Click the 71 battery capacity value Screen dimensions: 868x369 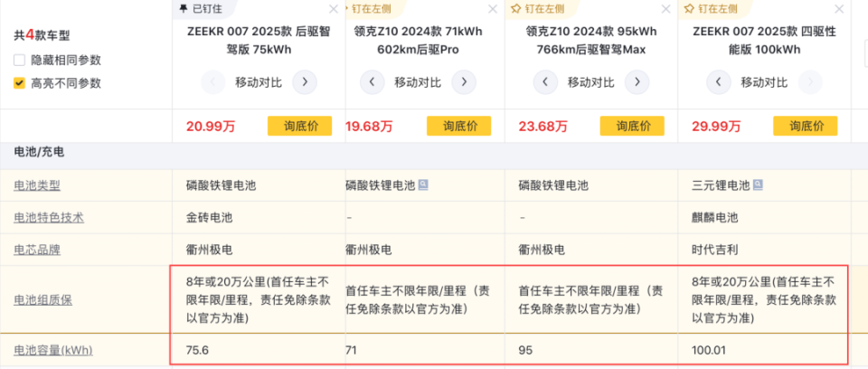click(351, 350)
